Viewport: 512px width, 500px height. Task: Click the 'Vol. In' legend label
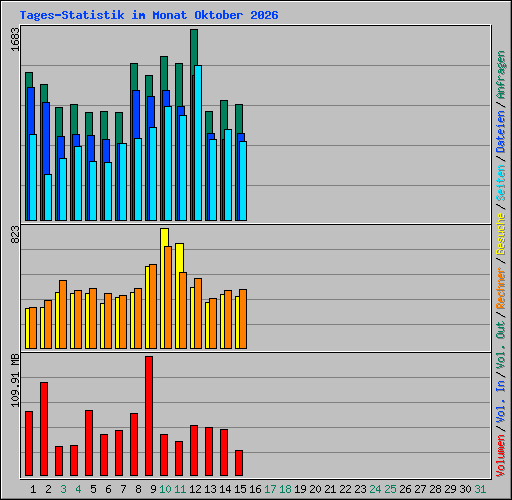(501, 402)
